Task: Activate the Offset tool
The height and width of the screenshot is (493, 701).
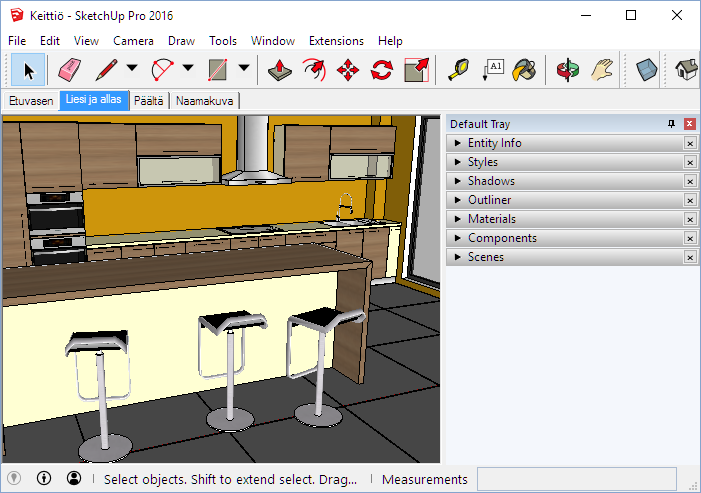Action: (314, 70)
